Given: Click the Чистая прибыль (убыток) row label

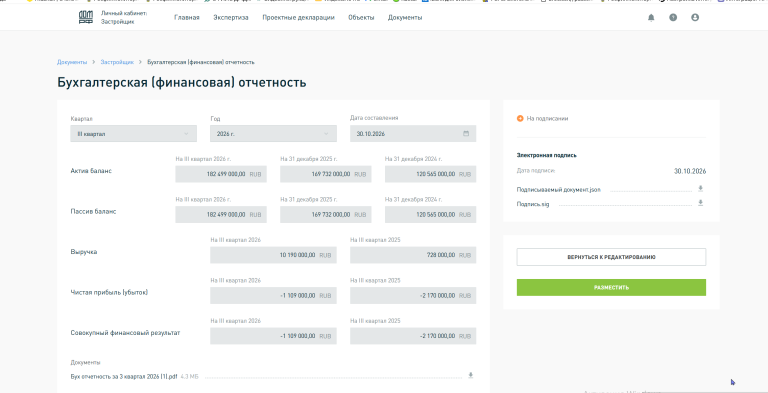Looking at the screenshot, I should pos(109,292).
